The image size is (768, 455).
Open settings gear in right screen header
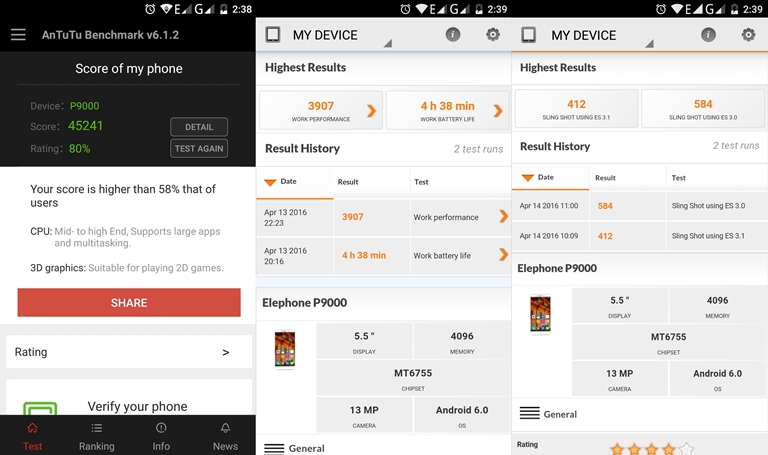(748, 34)
